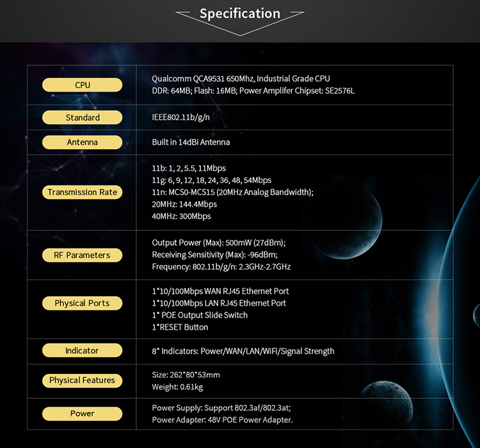Viewport: 480px width, 448px height.
Task: Click the Physical Ports label
Action: coord(83,303)
